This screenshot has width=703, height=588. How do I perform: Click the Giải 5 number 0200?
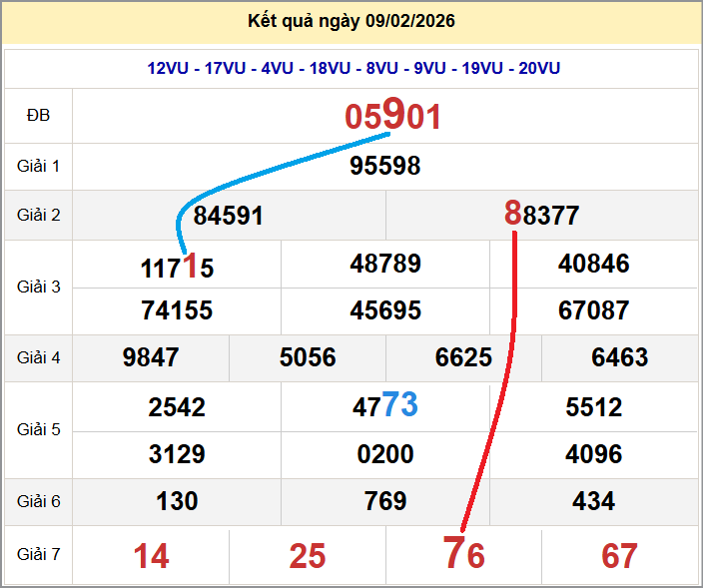(x=385, y=454)
